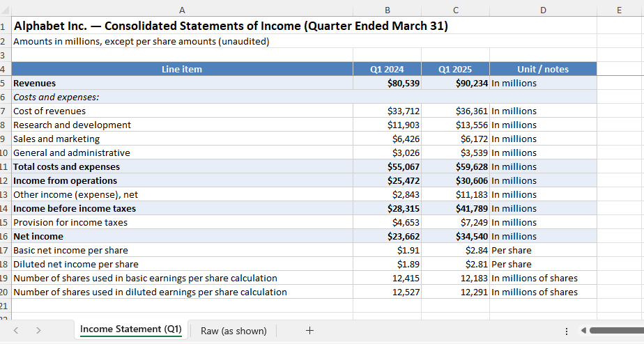This screenshot has width=644, height=344.
Task: Go to previous sheet tab arrow
Action: point(15,331)
